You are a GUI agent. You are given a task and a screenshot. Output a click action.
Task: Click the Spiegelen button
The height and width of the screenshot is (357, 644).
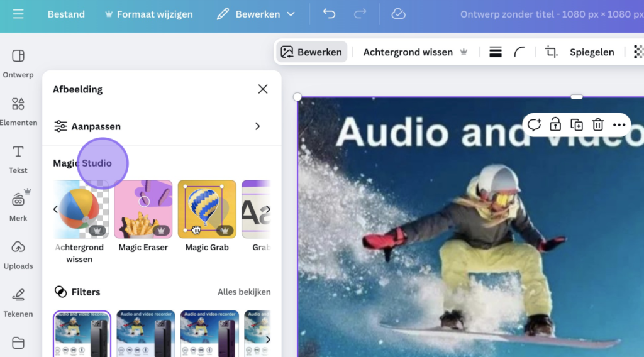click(x=592, y=52)
